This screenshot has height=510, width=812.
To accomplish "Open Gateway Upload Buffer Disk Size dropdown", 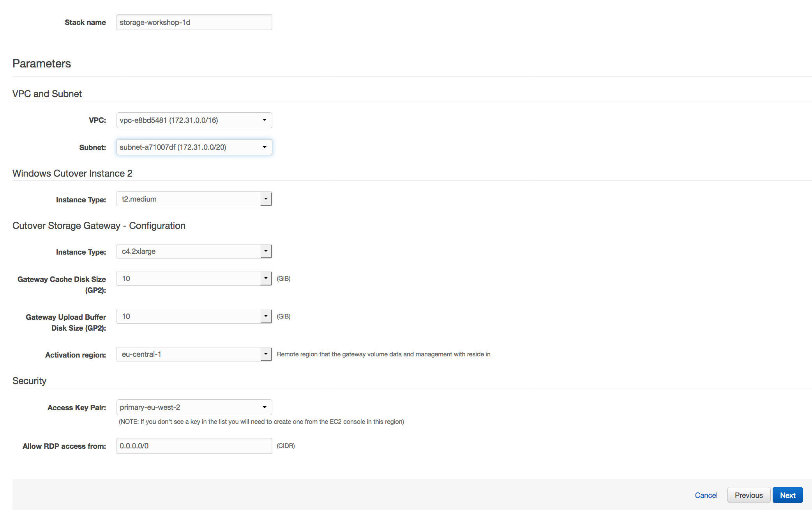I will pyautogui.click(x=194, y=316).
